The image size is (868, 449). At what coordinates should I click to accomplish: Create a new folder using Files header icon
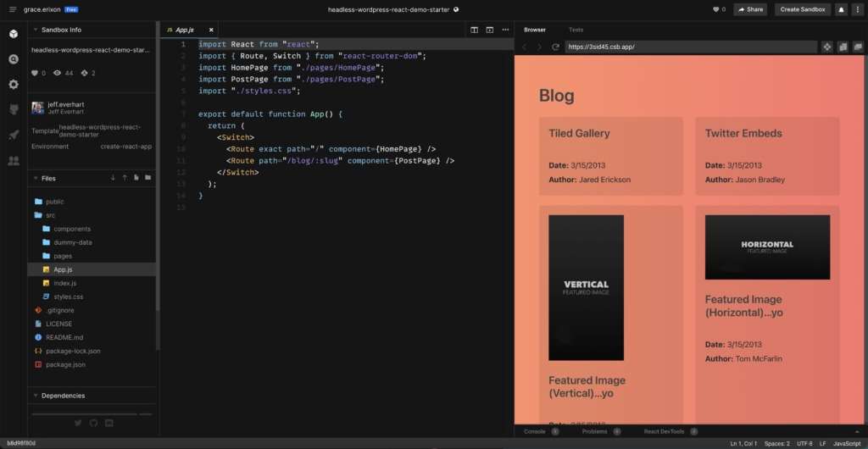click(x=147, y=178)
